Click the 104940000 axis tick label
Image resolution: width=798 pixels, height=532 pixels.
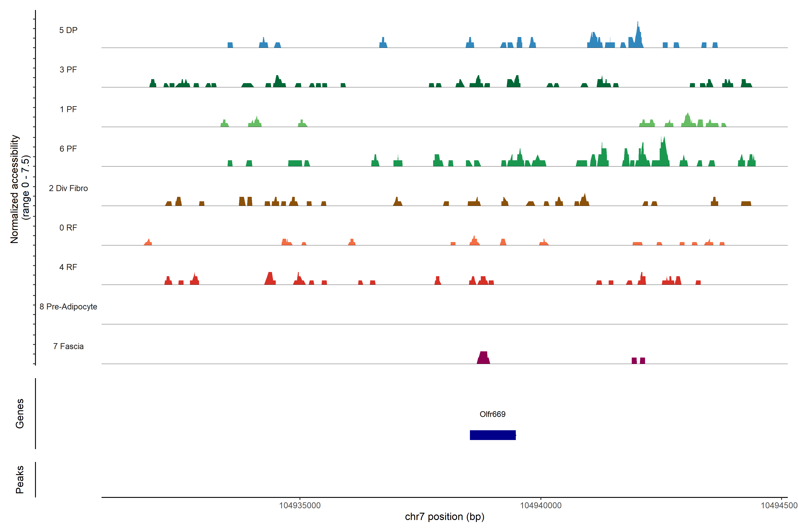coord(540,506)
